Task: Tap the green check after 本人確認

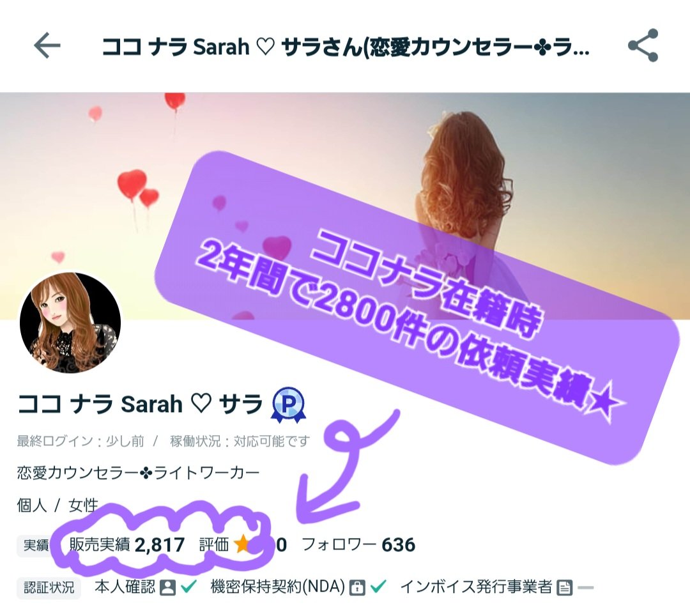Action: 189,586
